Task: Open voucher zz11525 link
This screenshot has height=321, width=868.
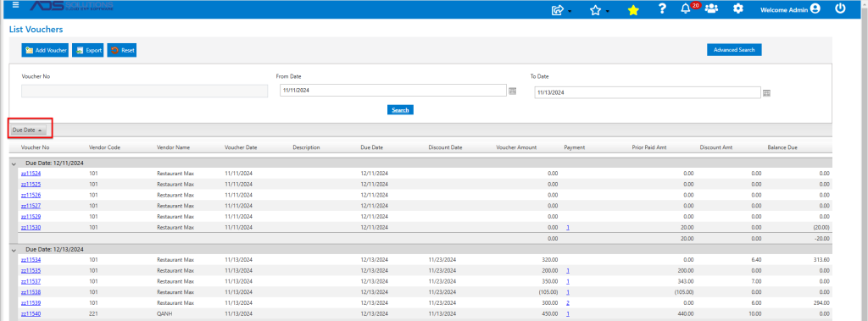Action: click(31, 184)
